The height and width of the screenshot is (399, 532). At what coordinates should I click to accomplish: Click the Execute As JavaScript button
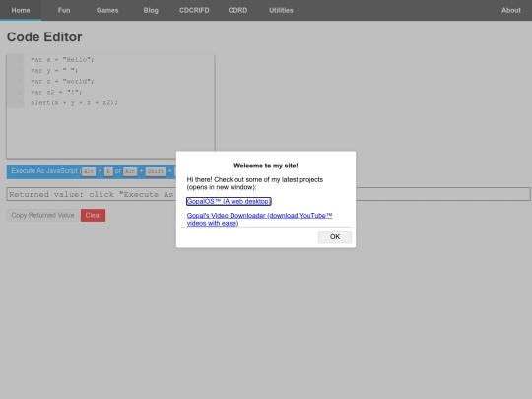coord(92,171)
